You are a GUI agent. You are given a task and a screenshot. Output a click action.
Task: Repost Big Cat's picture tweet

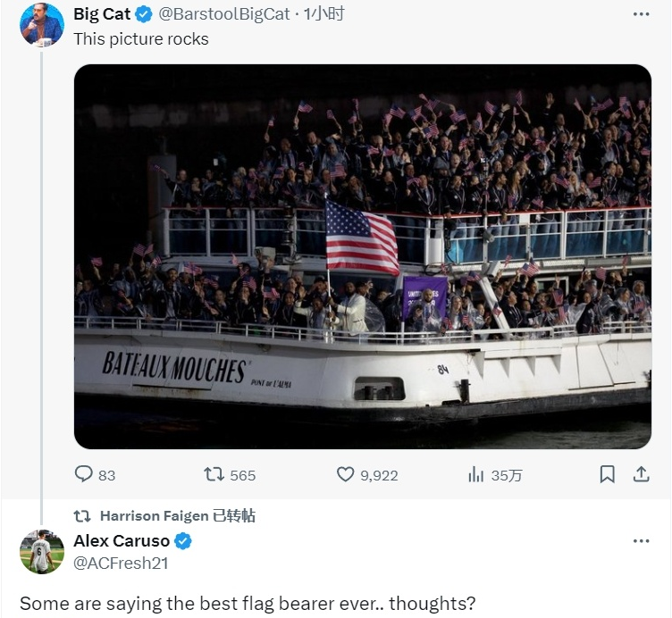click(230, 475)
